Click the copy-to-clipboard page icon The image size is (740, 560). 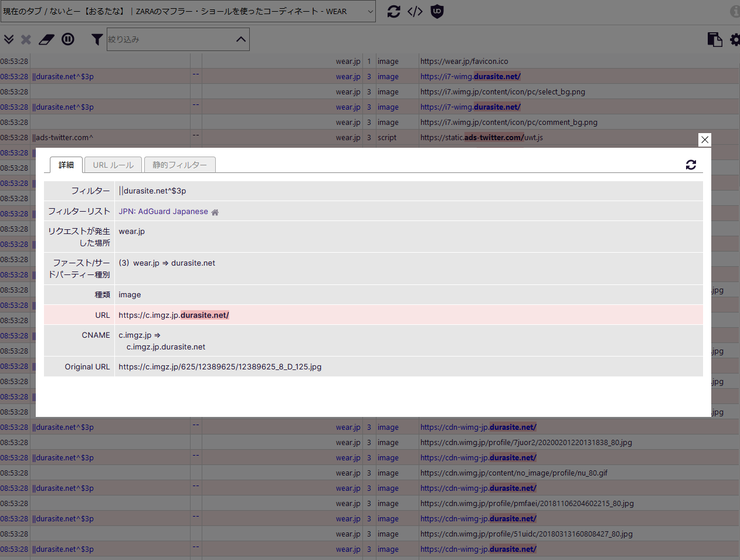pyautogui.click(x=715, y=39)
